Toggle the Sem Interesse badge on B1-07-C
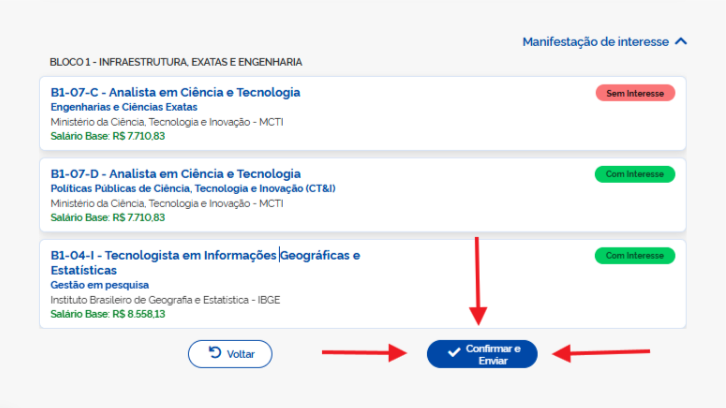The image size is (726, 408). (x=635, y=93)
